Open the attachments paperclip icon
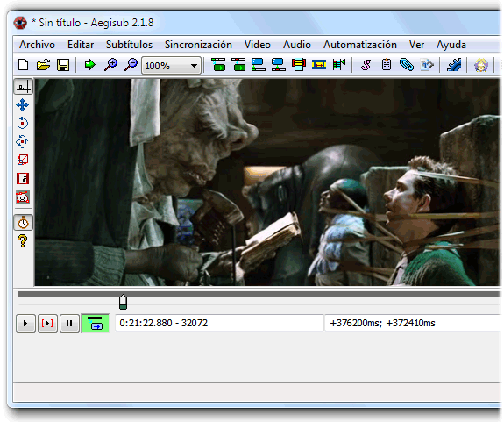This screenshot has height=422, width=504. 407,65
